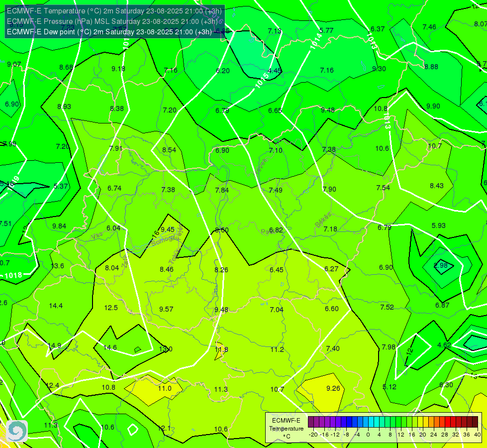The image size is (487, 448).
Task: Click the 9.30 dew point value
Action: click(379, 69)
